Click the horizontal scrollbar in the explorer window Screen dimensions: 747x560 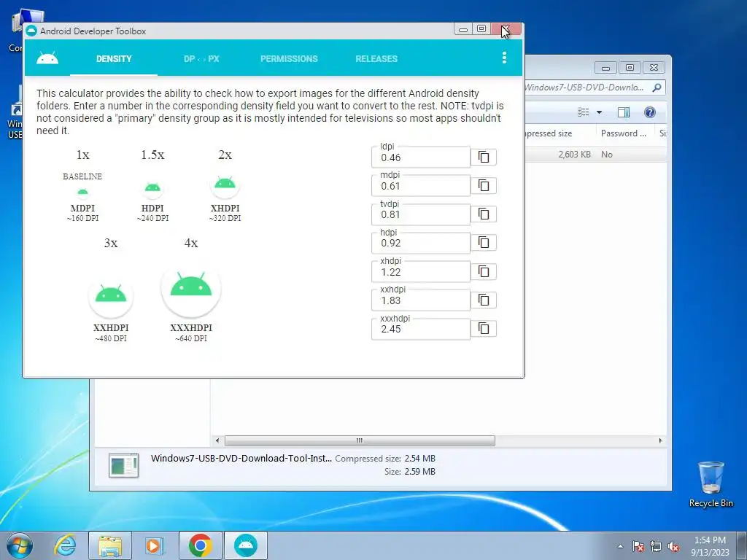[360, 440]
